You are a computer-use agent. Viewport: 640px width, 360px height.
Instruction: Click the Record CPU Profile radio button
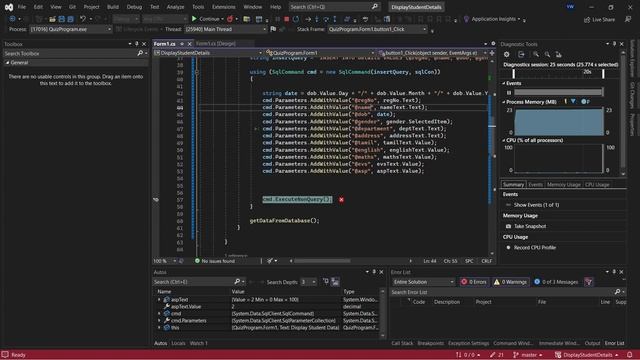508,247
